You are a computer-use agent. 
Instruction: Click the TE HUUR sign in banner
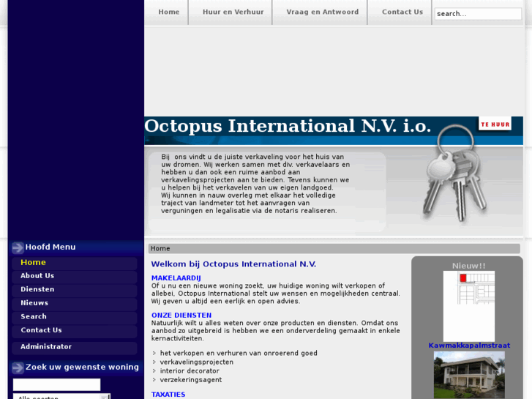click(495, 124)
